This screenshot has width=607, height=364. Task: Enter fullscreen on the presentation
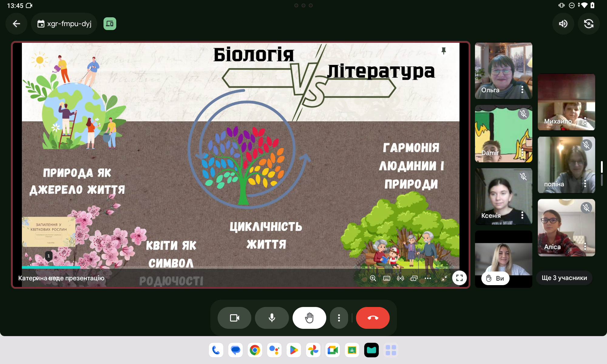(459, 278)
